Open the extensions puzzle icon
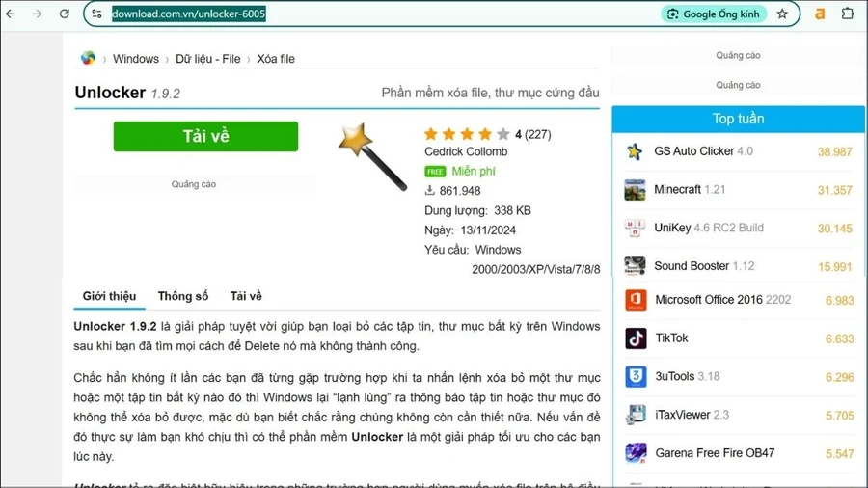The width and height of the screenshot is (868, 488). 848,14
